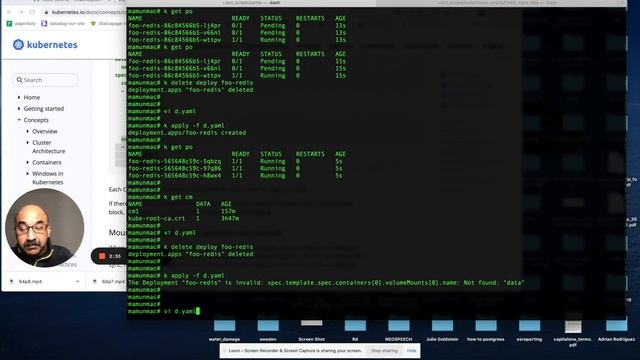Click the Search field on Kubernetes docs

45,80
